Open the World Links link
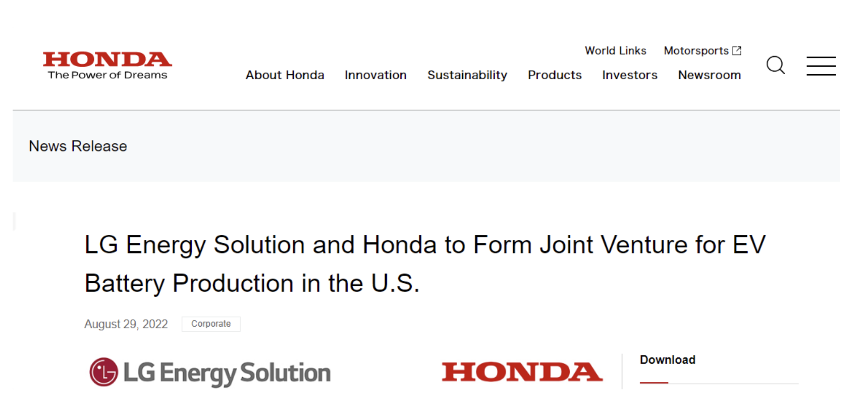Screen dimensions: 868x404 click(x=615, y=50)
